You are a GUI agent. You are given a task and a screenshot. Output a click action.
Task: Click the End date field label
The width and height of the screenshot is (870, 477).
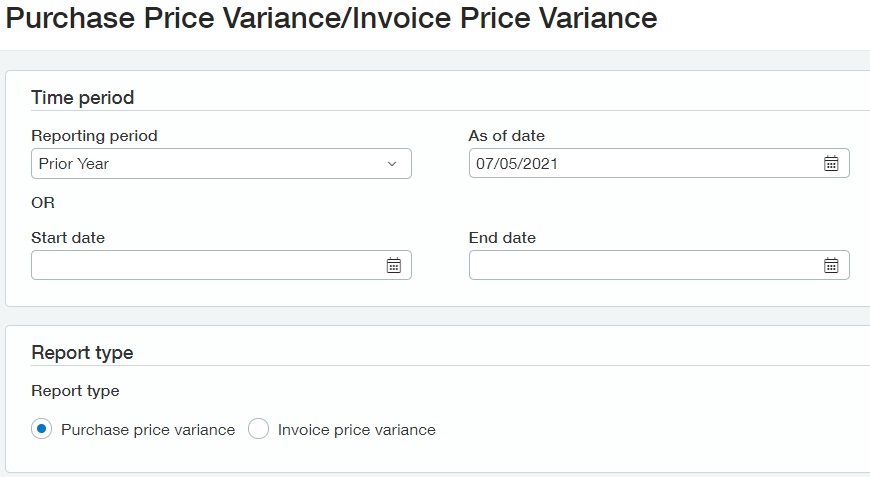click(x=502, y=238)
